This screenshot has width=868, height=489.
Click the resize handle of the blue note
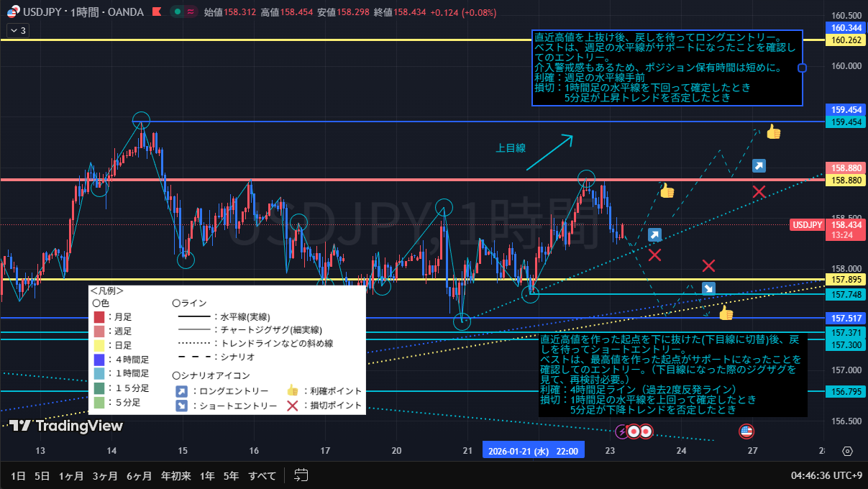pos(802,68)
